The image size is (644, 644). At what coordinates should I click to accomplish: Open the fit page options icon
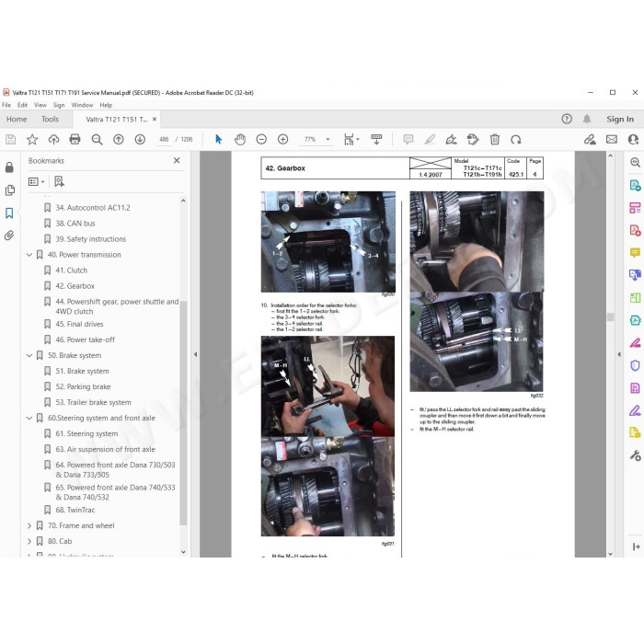[351, 140]
